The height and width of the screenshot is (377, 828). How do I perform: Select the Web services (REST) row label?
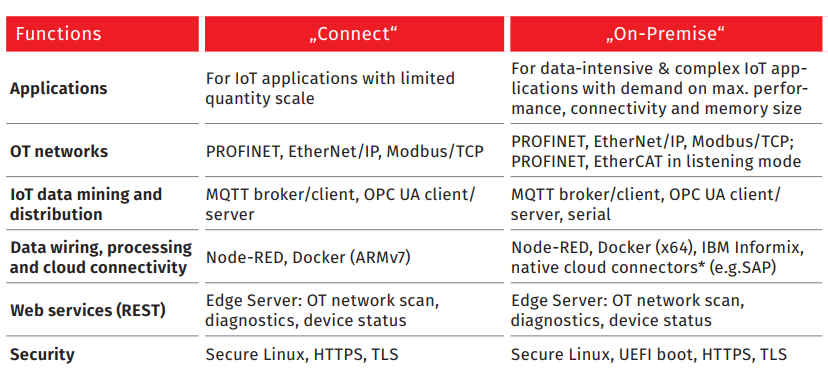[x=88, y=310]
